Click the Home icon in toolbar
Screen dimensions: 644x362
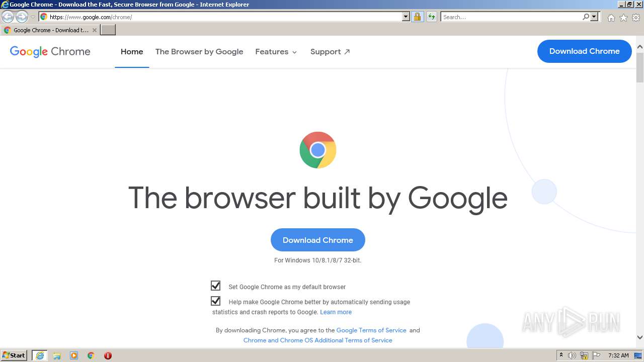coord(611,18)
